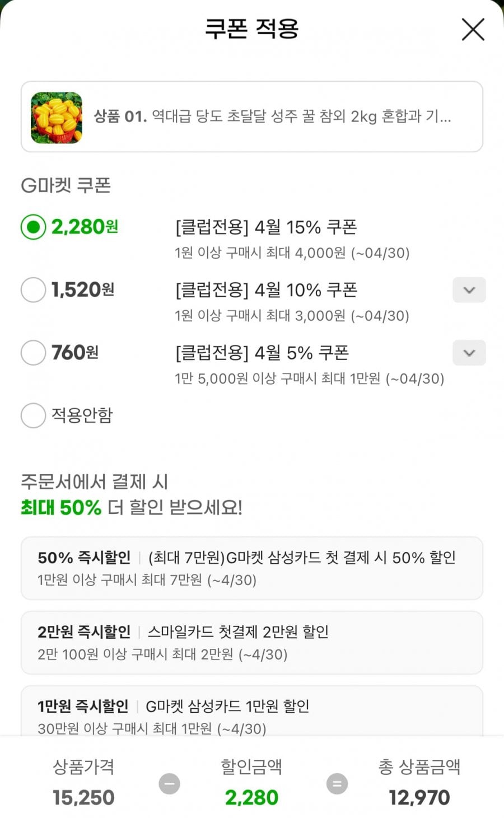Open the 50% 즉시할인 삼성카드 offer card
504x818 pixels.
click(x=251, y=568)
